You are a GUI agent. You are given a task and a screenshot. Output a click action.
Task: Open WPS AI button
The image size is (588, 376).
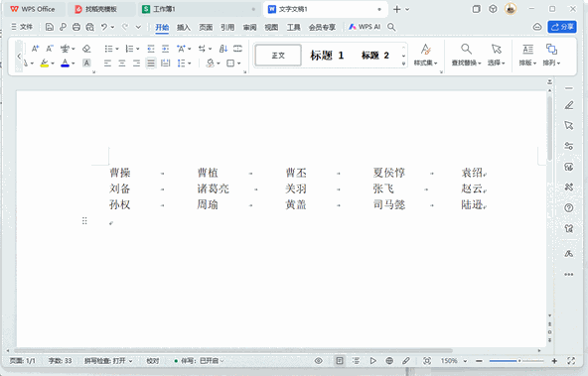(x=365, y=27)
